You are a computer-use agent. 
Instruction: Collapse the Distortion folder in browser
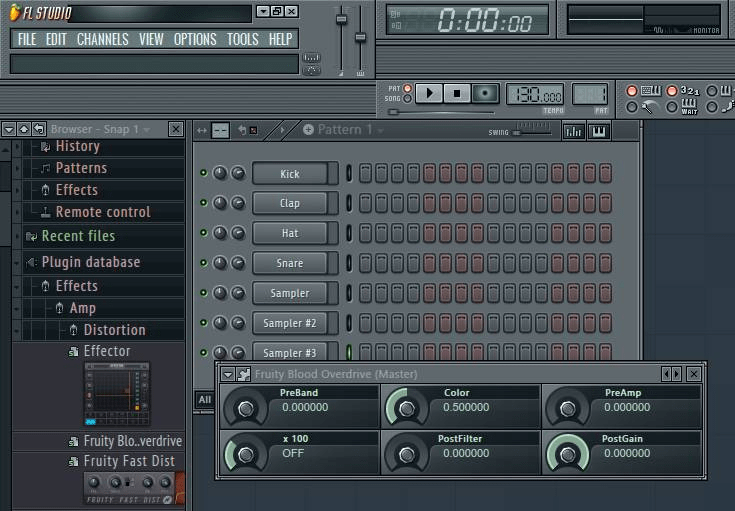coord(74,330)
